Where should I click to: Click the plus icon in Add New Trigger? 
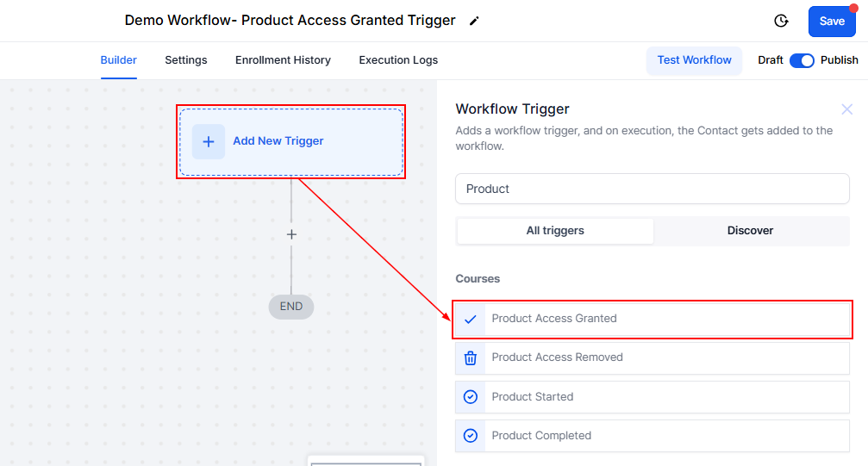click(208, 141)
